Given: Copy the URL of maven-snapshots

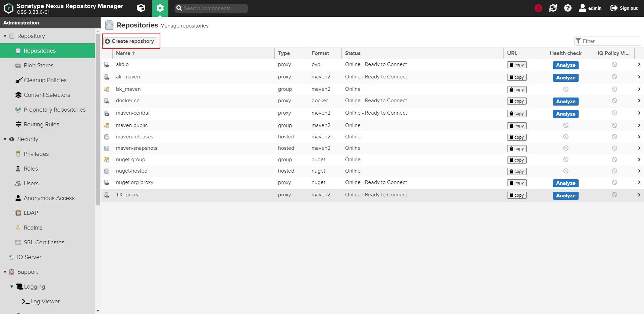Looking at the screenshot, I should pos(517,149).
